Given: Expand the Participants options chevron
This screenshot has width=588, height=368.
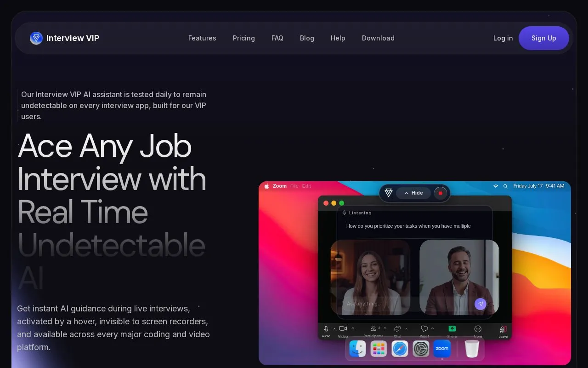Looking at the screenshot, I should pyautogui.click(x=385, y=328).
